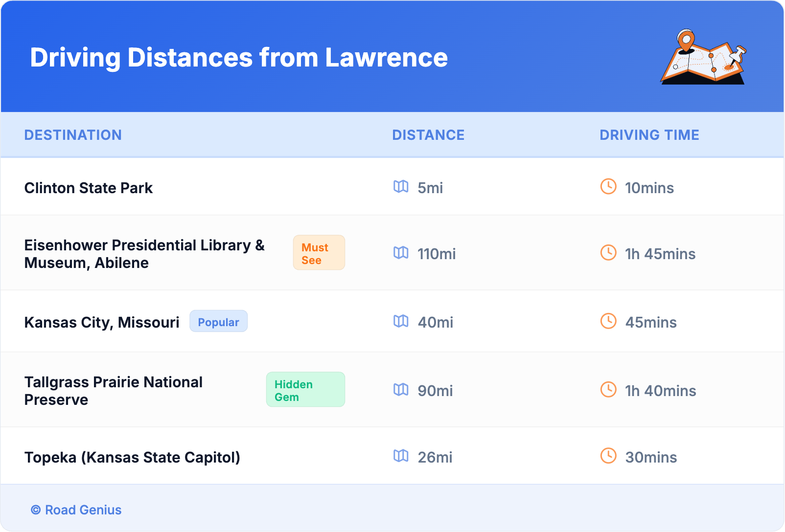Screen dimensions: 785x532
Task: Open the Road Genius footer link
Action: coord(77,510)
